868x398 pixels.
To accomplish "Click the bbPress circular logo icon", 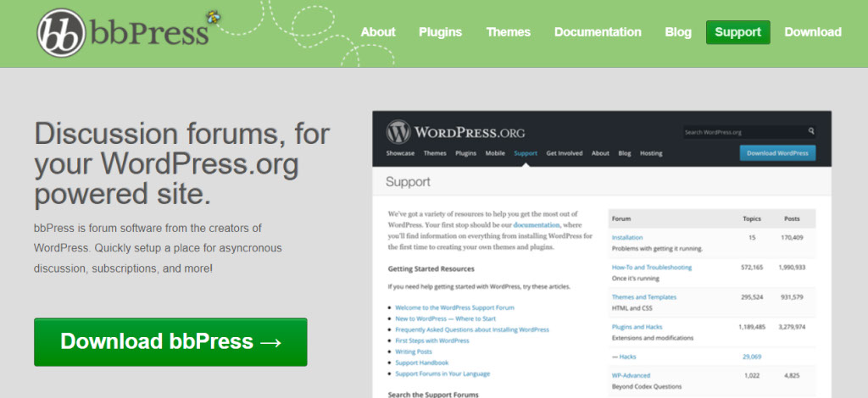I will pyautogui.click(x=61, y=33).
